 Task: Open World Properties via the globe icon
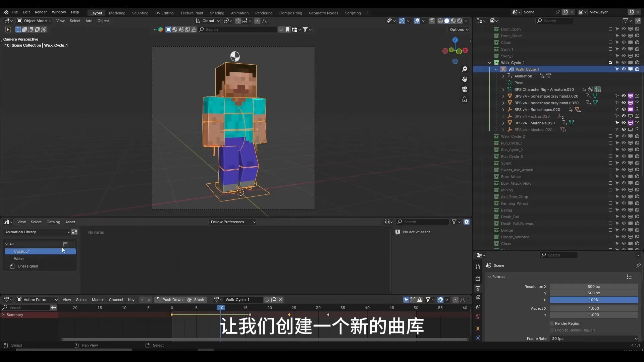click(478, 316)
